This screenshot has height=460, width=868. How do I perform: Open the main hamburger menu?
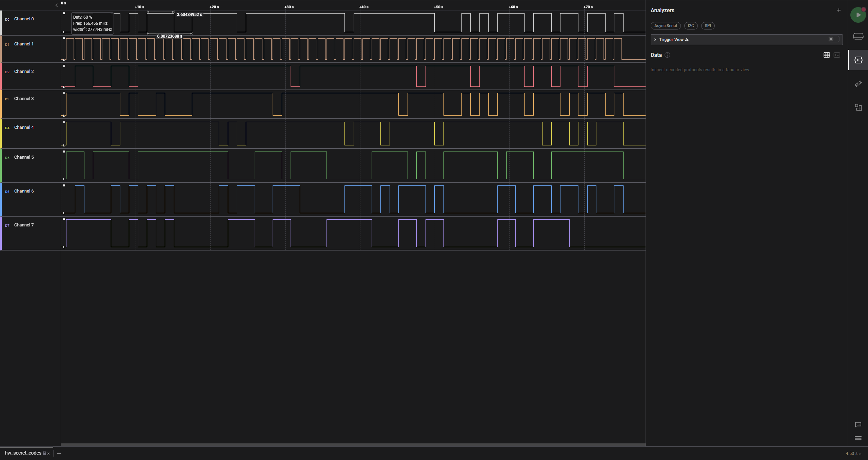coord(858,438)
